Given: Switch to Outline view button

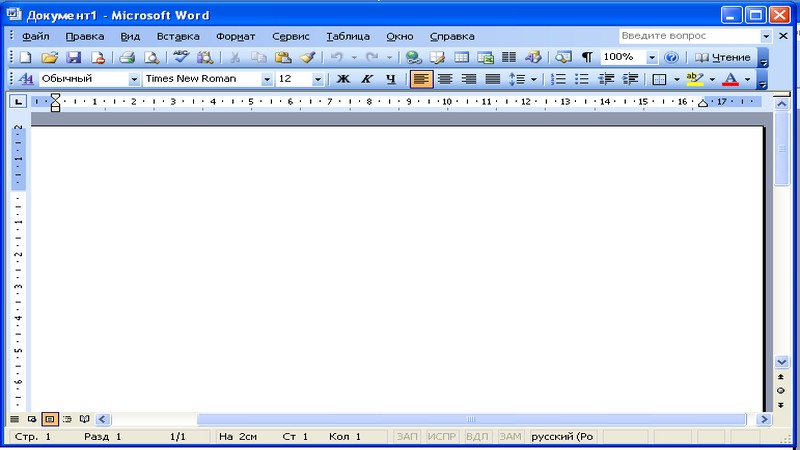Looking at the screenshot, I should click(x=67, y=419).
